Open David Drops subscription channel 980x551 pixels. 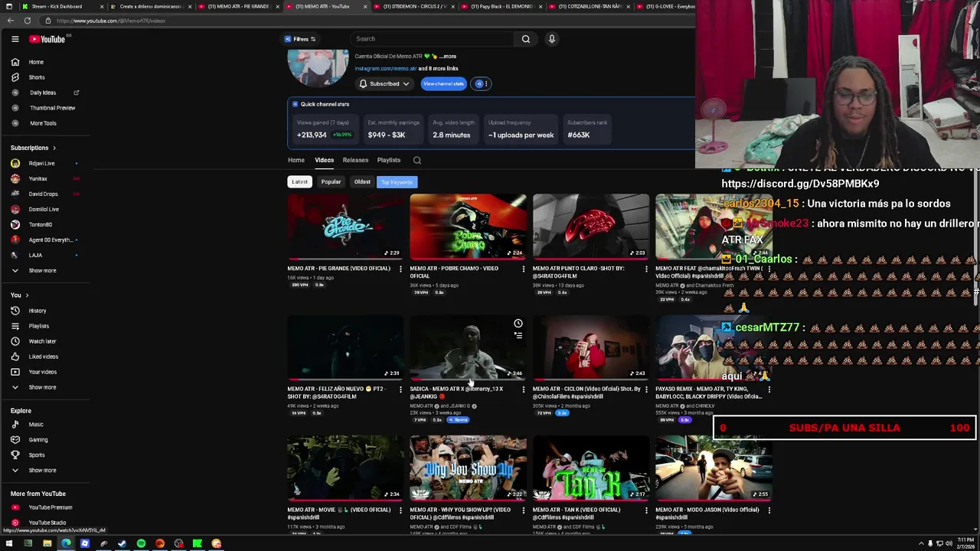point(44,194)
